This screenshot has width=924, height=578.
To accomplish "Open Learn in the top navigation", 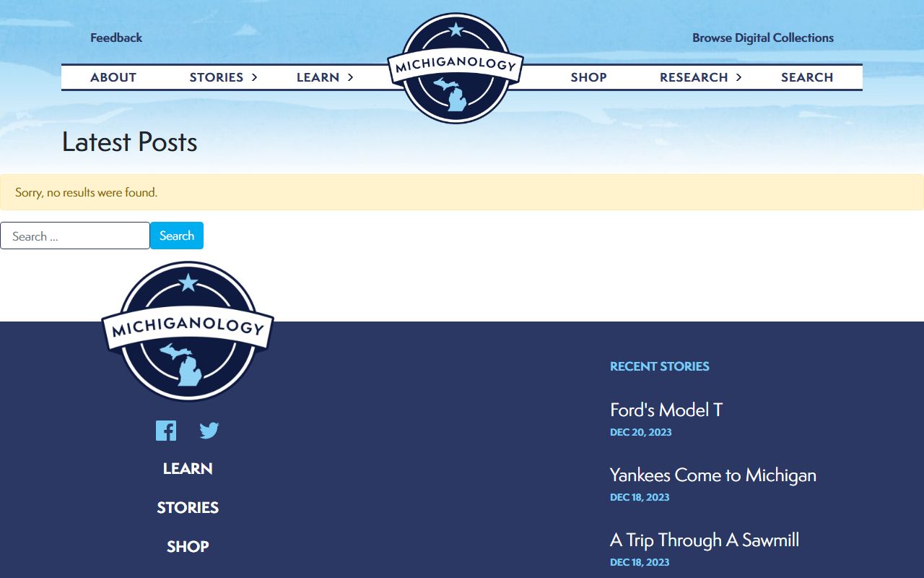I will click(318, 77).
